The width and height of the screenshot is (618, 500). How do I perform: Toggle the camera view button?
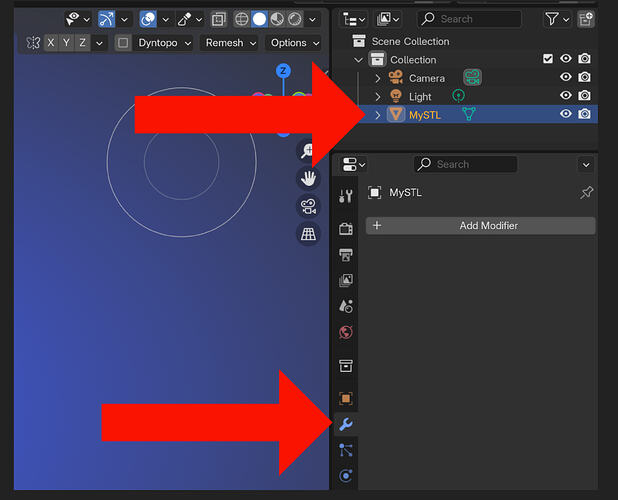pos(308,206)
